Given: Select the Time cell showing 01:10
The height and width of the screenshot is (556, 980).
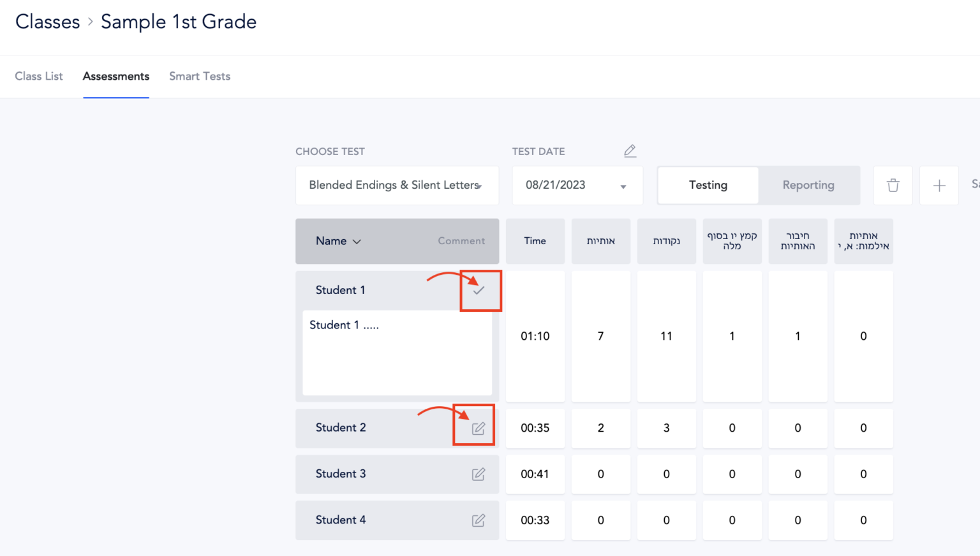Looking at the screenshot, I should click(535, 336).
